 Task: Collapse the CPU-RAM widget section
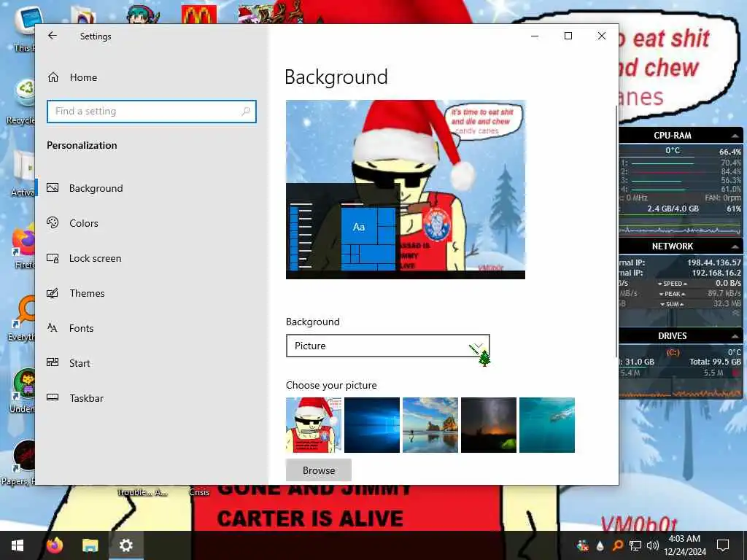[x=735, y=136]
